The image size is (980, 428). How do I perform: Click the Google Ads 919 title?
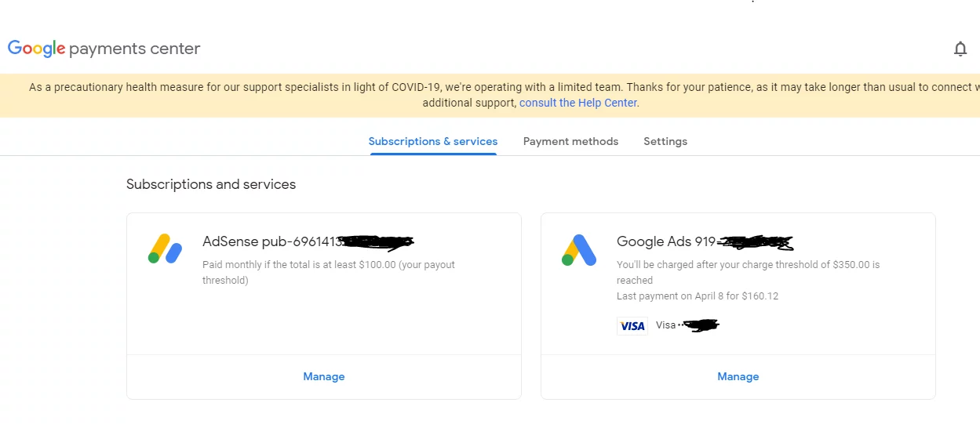(x=705, y=241)
